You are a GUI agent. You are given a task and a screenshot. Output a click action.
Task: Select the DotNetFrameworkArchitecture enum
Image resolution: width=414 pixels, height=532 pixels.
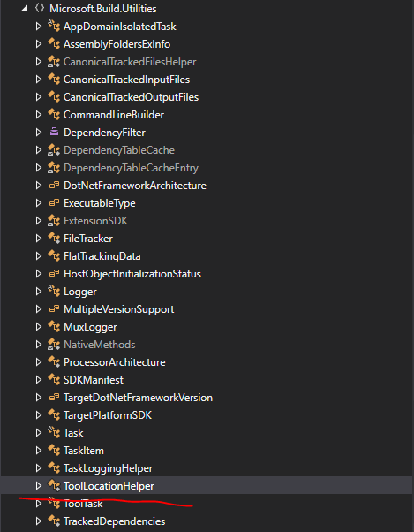135,186
